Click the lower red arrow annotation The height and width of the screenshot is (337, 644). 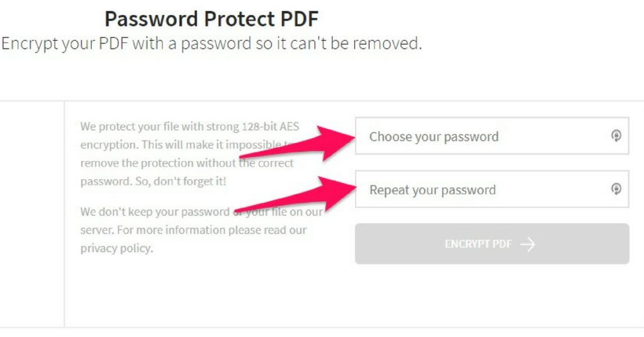click(x=295, y=196)
